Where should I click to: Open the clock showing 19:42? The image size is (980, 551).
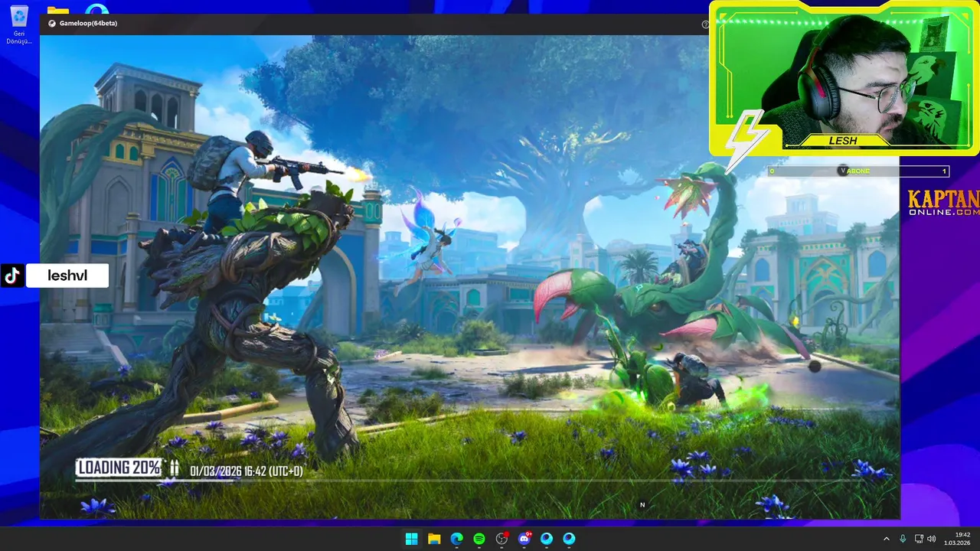point(958,539)
